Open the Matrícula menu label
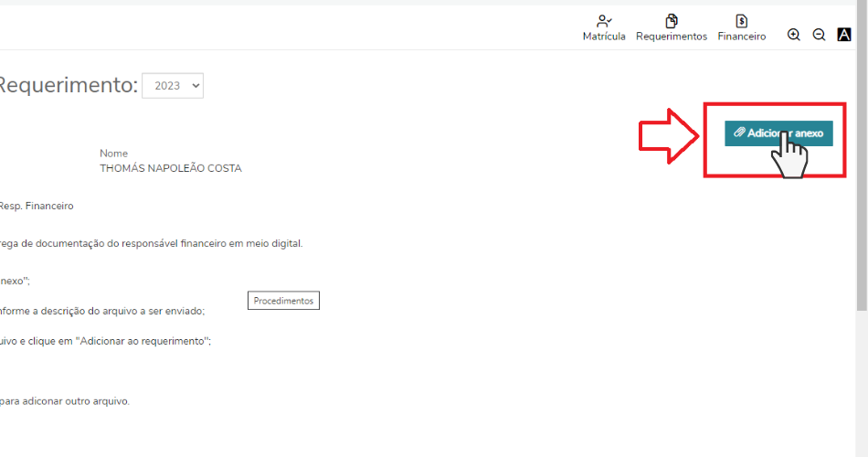 point(604,37)
